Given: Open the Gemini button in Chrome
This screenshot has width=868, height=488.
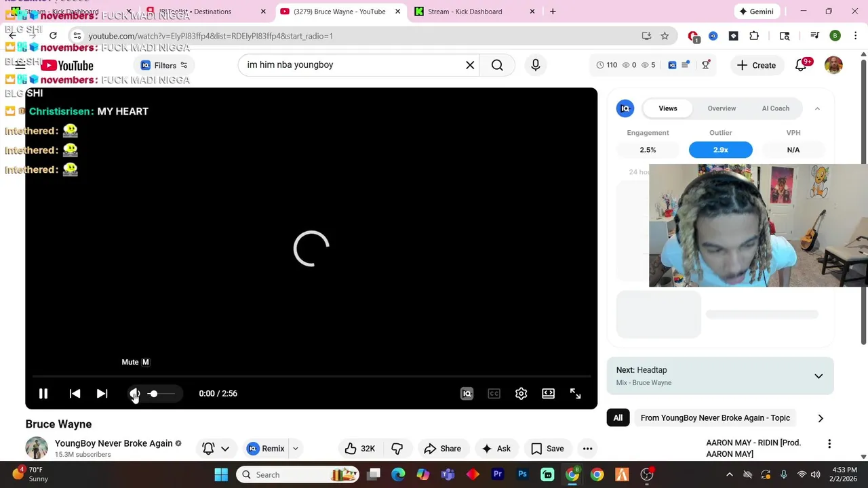Looking at the screenshot, I should coord(757,12).
